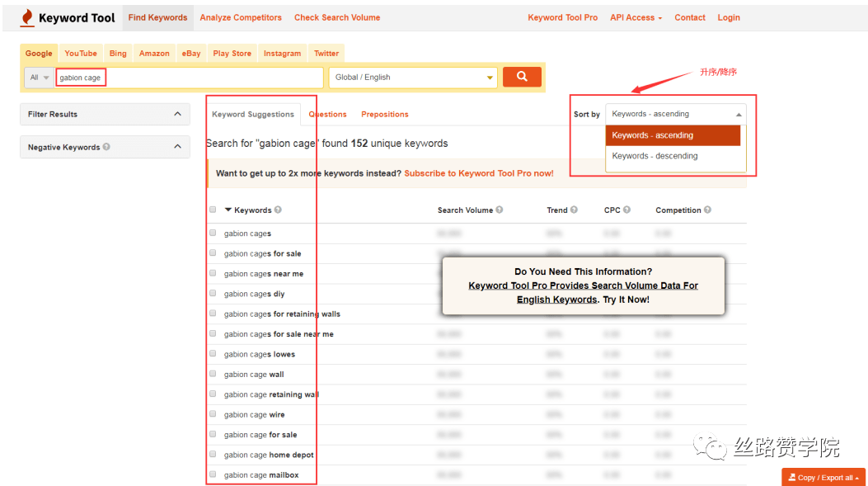Viewport: 868px width, 486px height.
Task: Check the 'gabion cages lowes' checkbox
Action: [213, 353]
